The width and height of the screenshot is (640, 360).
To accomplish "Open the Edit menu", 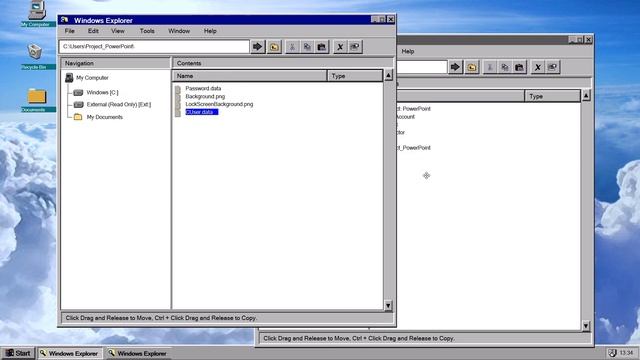I will (93, 31).
